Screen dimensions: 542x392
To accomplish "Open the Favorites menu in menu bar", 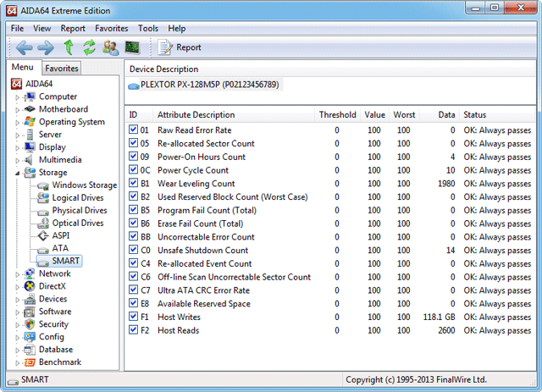I will coord(111,28).
